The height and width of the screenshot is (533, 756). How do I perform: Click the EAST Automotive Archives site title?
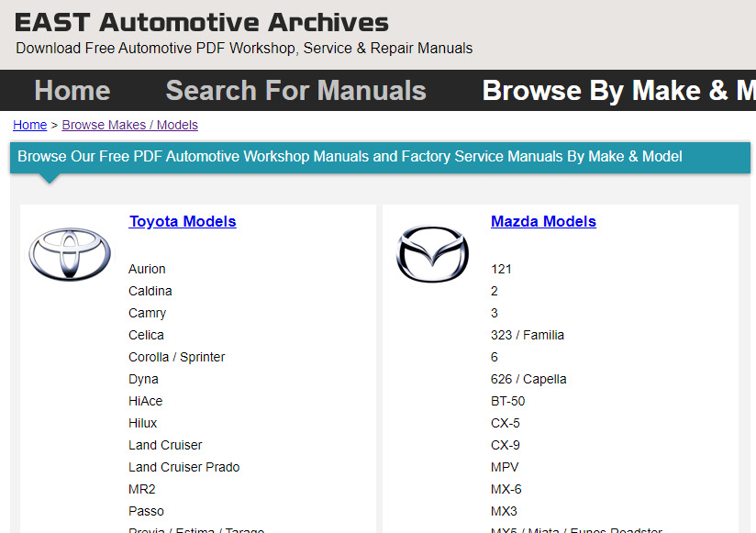tap(202, 23)
